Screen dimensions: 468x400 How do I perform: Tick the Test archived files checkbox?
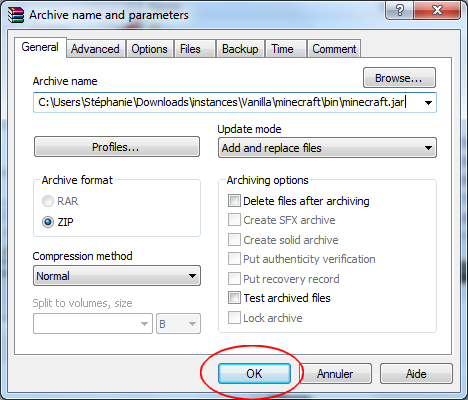click(x=234, y=297)
